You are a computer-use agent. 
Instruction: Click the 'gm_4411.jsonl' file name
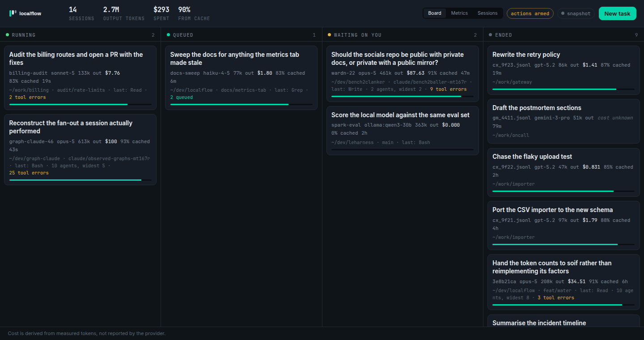click(512, 118)
